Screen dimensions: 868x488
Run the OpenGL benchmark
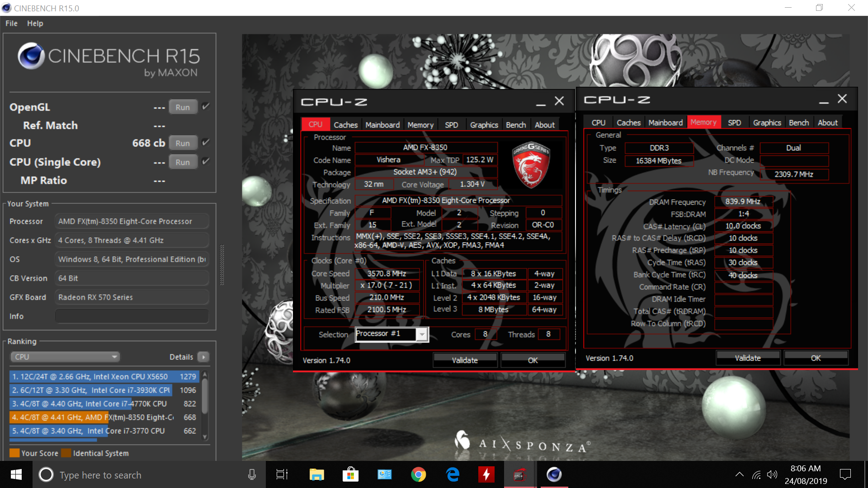click(183, 107)
